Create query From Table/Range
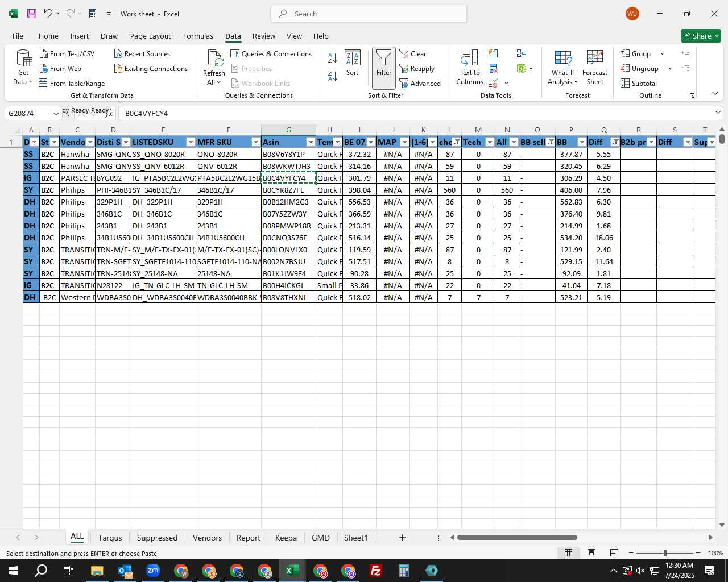Viewport: 728px width, 582px height. [72, 83]
